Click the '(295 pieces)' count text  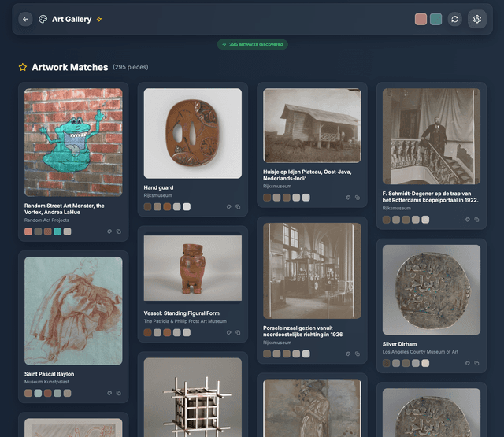pyautogui.click(x=131, y=67)
